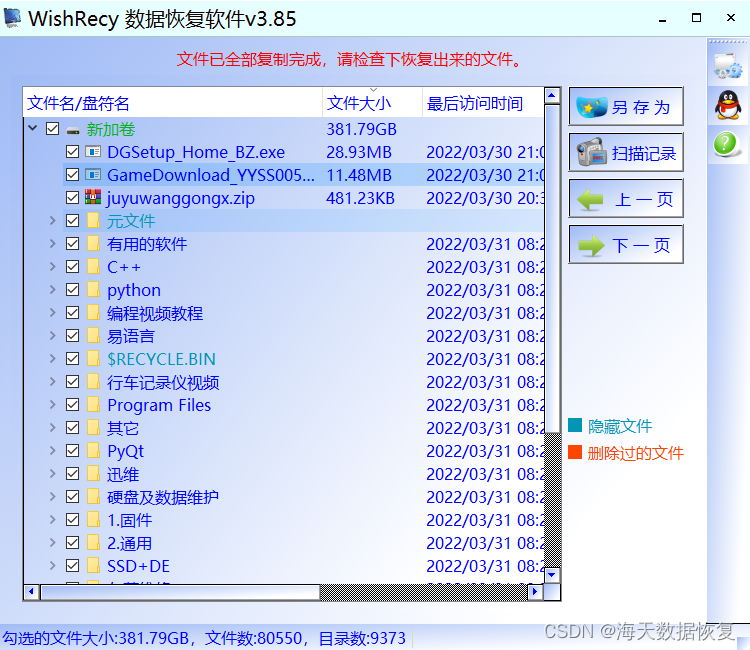Click the horizontal scrollbar right arrow
This screenshot has width=750, height=650.
[535, 592]
